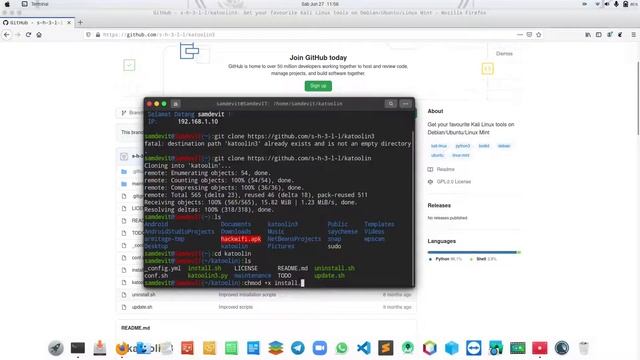Launch Sublime Text from the dock

click(386, 348)
